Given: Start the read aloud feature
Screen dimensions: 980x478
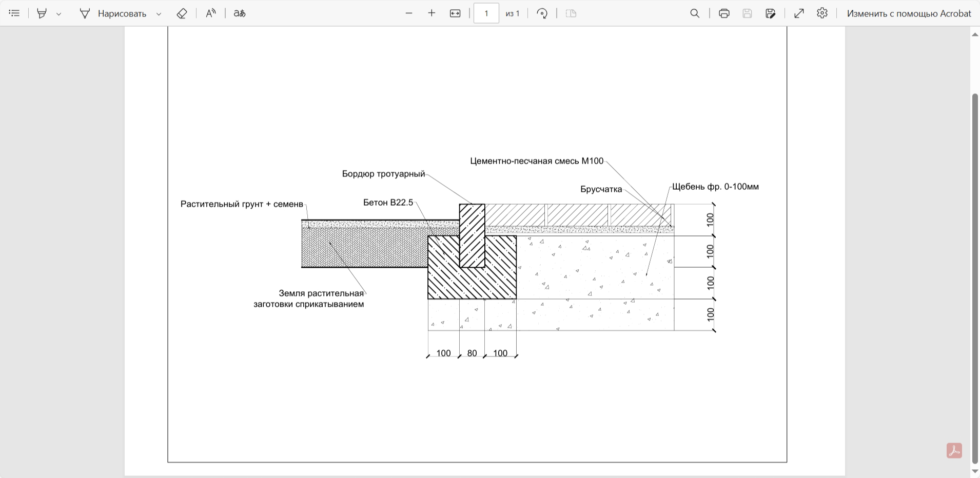Looking at the screenshot, I should (211, 13).
